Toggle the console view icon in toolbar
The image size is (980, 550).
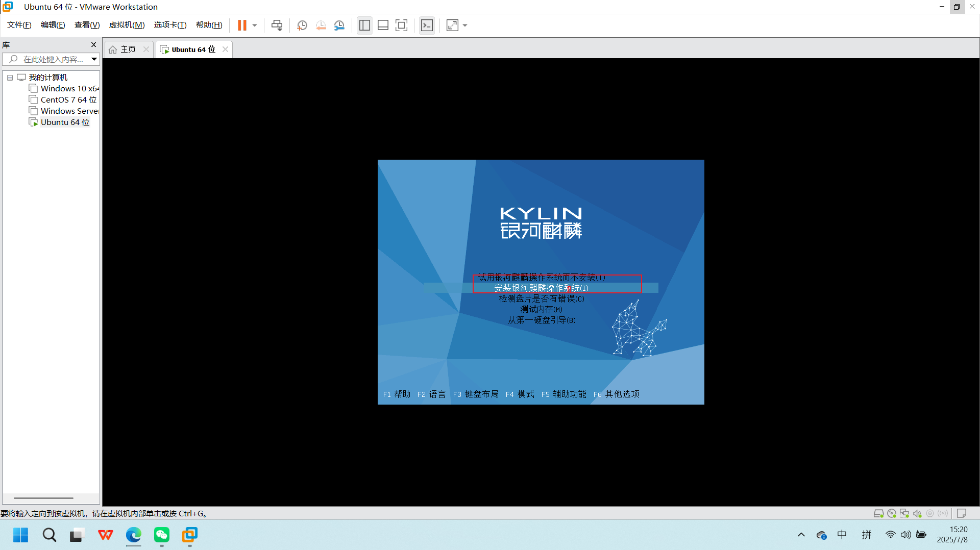pyautogui.click(x=427, y=25)
